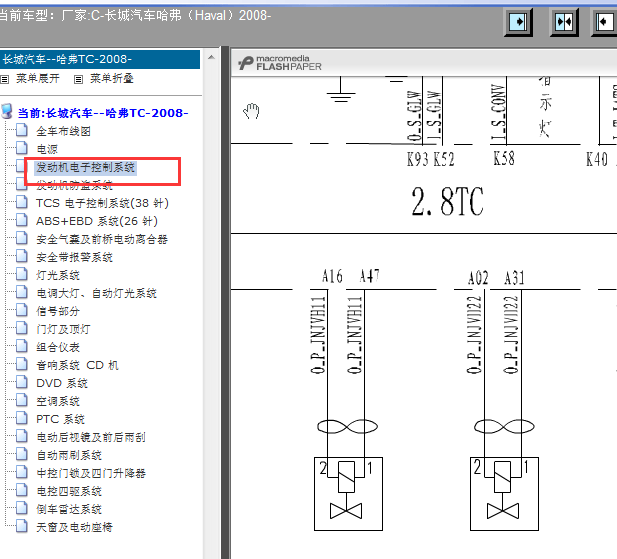Select 电源 in the tree
Viewport: 617px width, 559px height.
coord(47,149)
